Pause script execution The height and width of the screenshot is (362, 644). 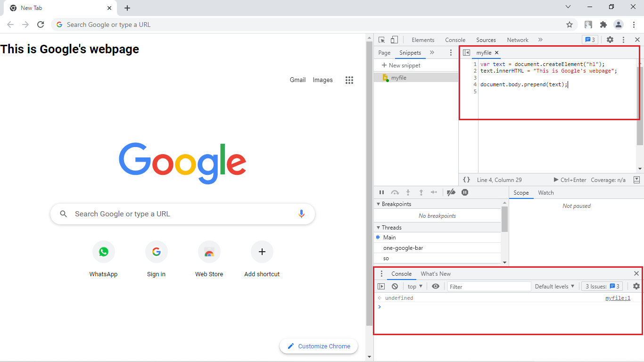pos(382,192)
